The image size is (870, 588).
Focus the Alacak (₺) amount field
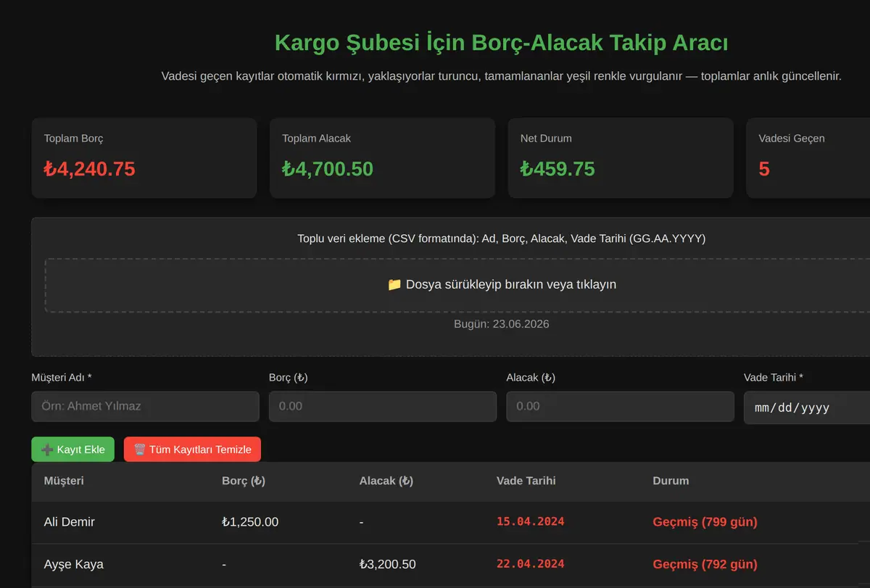click(620, 406)
